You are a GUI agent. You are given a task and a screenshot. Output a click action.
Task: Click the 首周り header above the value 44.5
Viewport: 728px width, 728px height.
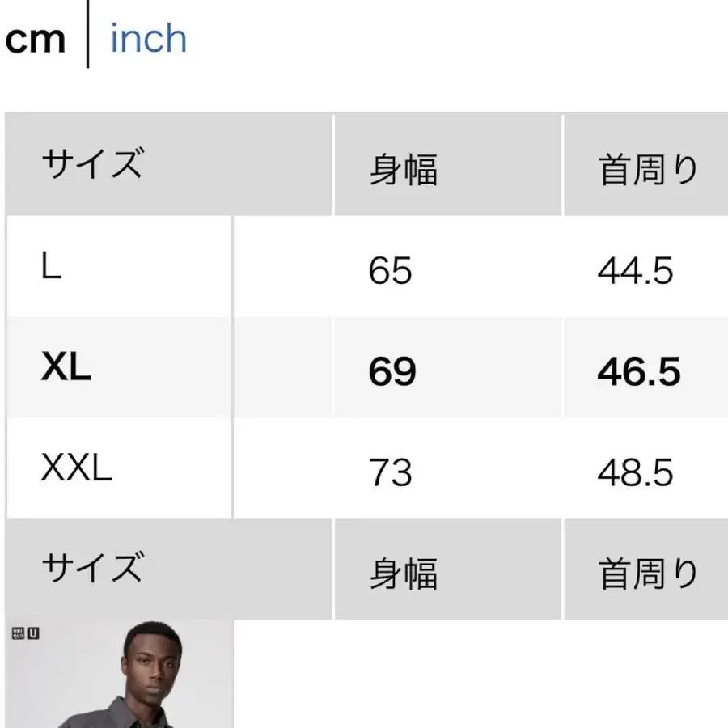pos(647,170)
